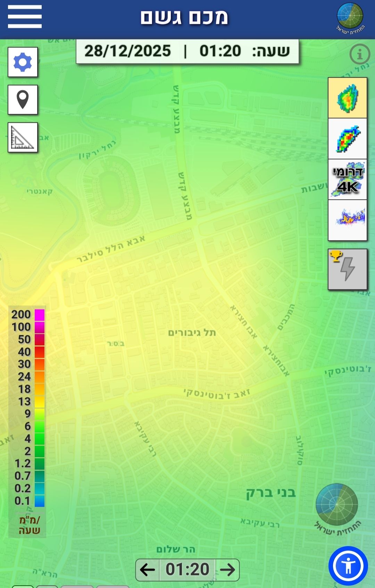Image resolution: width=375 pixels, height=588 pixels.
Task: Click the magenta 200 legend swatch
Action: pyautogui.click(x=40, y=315)
